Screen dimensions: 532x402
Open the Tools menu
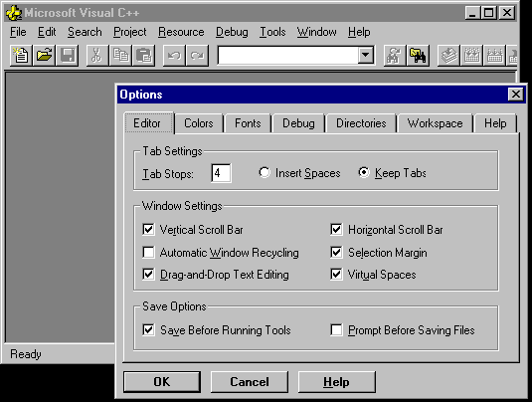[272, 32]
